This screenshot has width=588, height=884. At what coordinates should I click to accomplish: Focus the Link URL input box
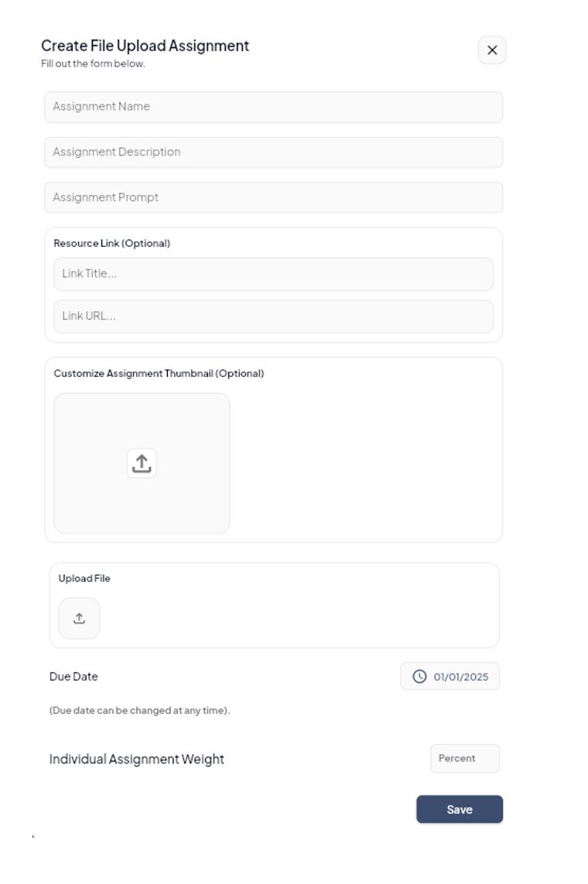tap(273, 317)
